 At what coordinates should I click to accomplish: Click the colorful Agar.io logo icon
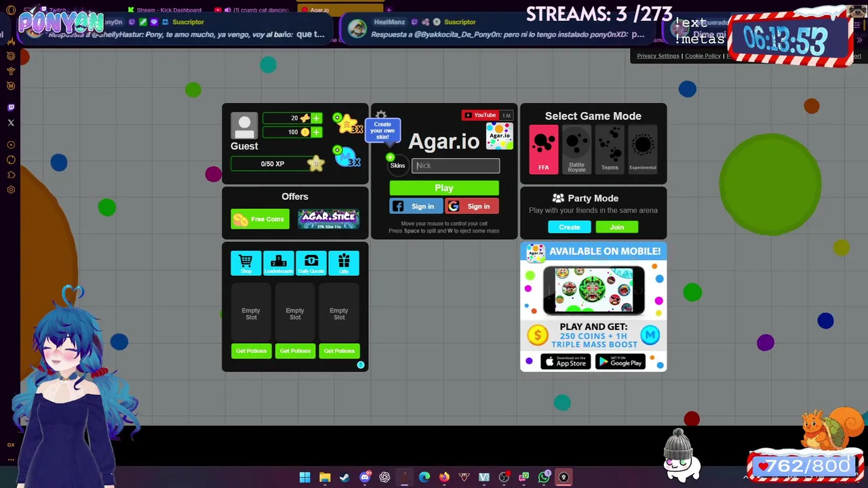(500, 136)
